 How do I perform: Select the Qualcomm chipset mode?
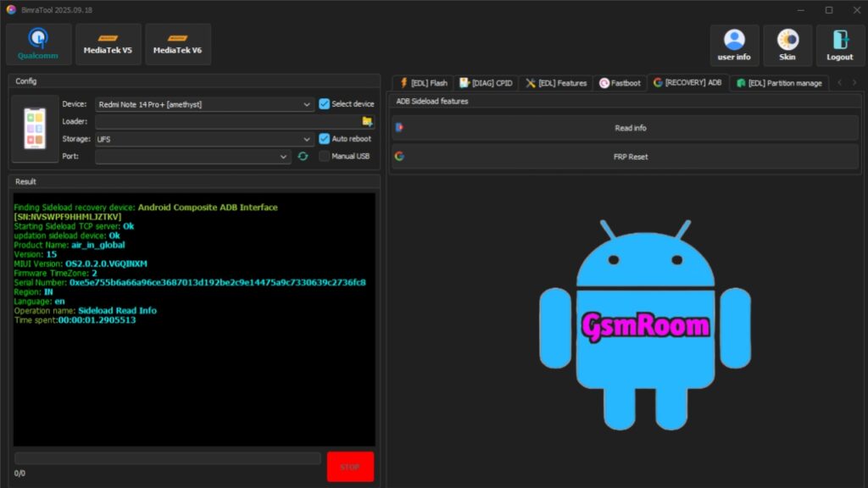[38, 44]
